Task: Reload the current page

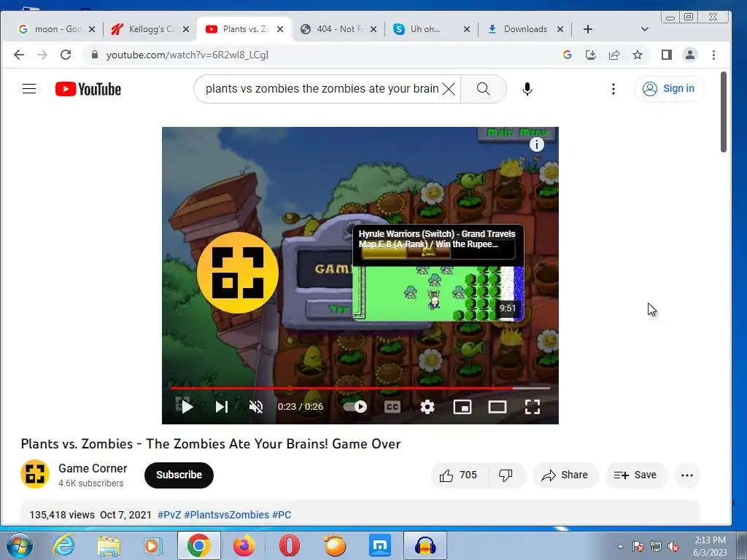Action: coord(66,55)
